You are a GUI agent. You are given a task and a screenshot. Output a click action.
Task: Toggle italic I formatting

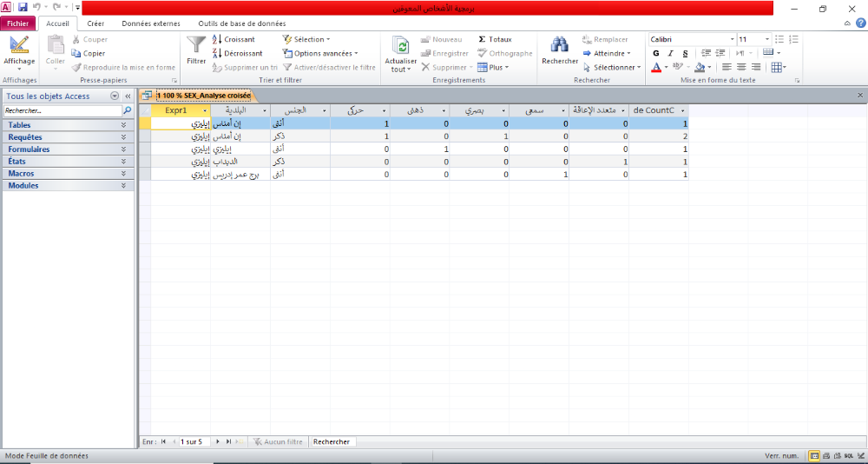670,53
